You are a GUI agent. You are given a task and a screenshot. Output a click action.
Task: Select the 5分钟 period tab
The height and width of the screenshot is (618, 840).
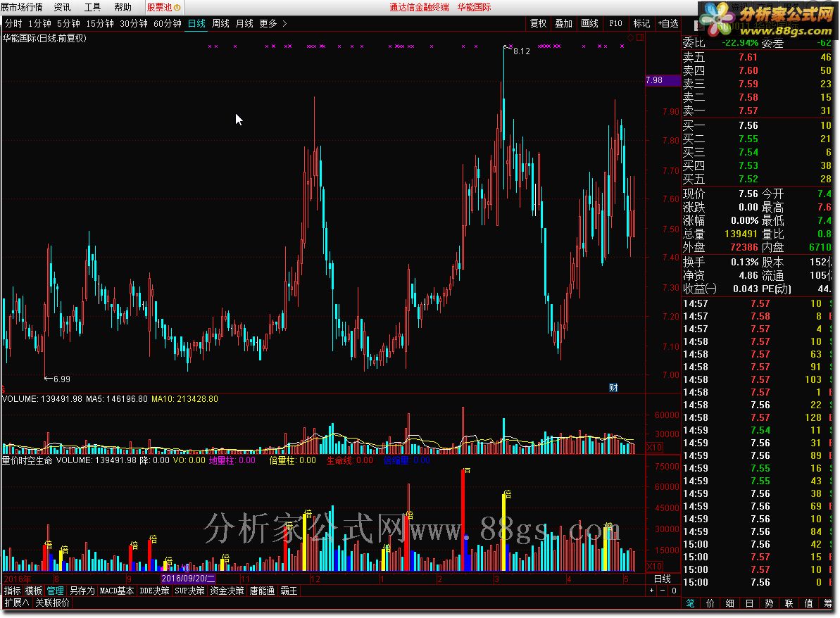(68, 23)
